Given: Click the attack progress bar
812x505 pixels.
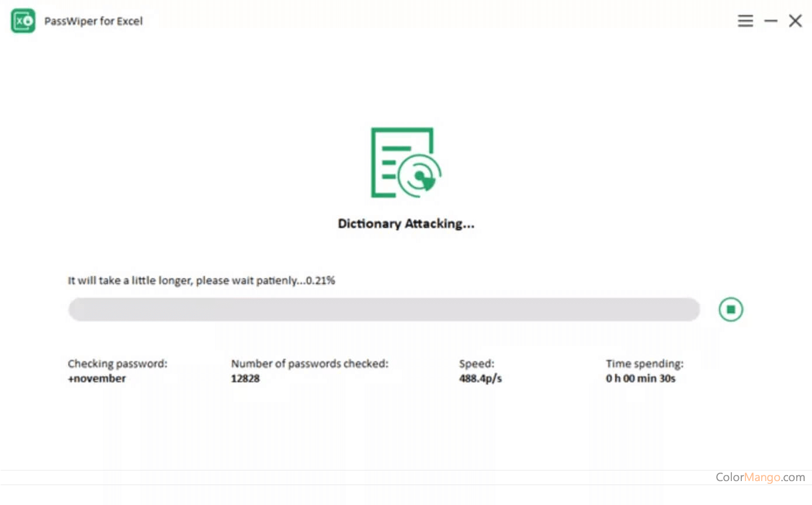Looking at the screenshot, I should point(384,309).
